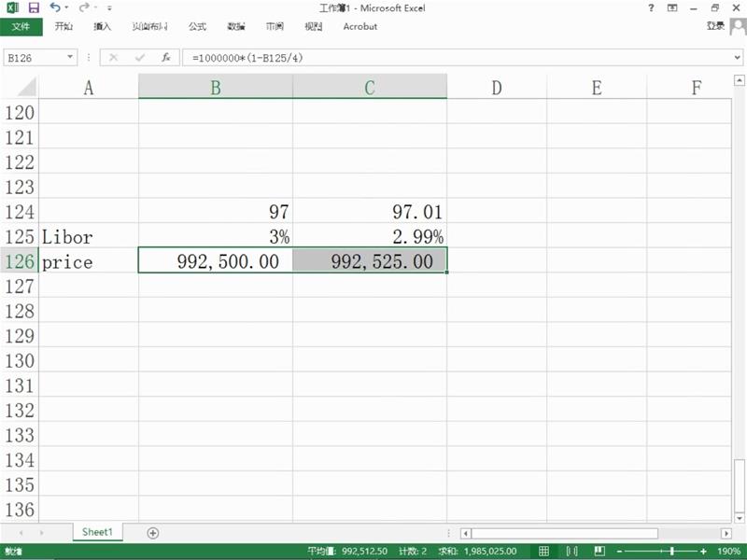Switch to Page Layout view icon
Screen dimensions: 747x560
[x=572, y=551]
